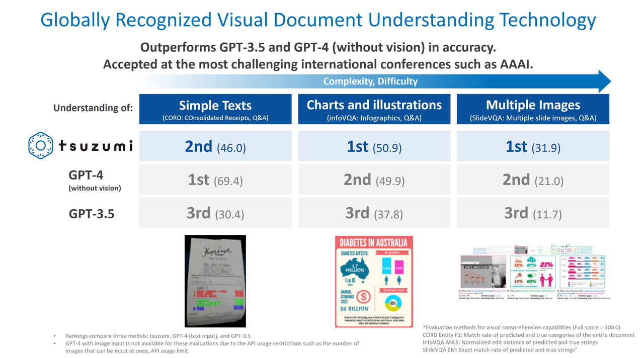Select the 'GPT-3.5' row label
This screenshot has width=644, height=358.
(x=92, y=214)
